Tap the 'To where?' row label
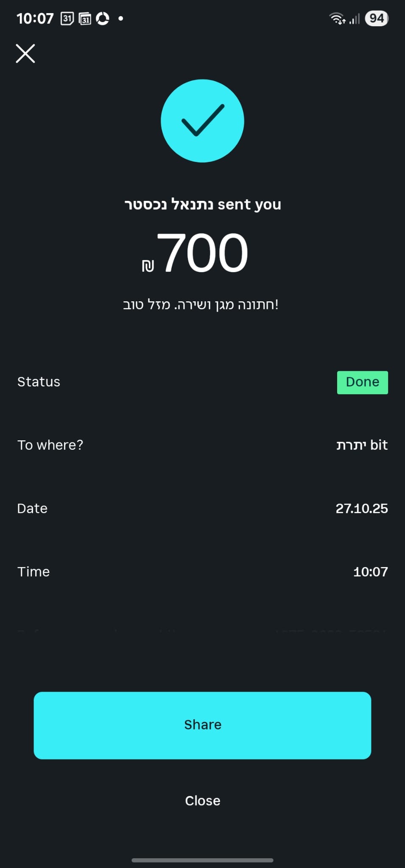This screenshot has width=405, height=868. [x=50, y=445]
